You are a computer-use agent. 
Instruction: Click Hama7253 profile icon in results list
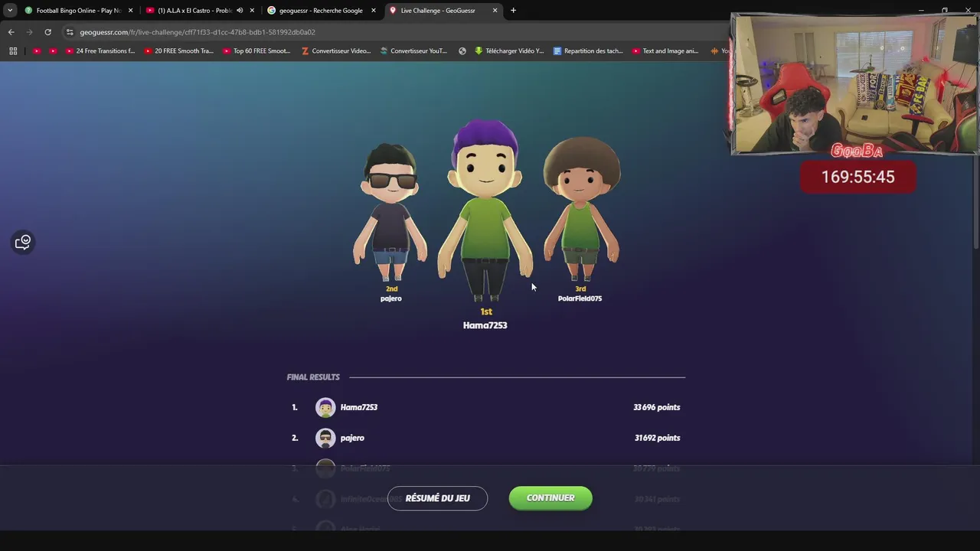[325, 407]
